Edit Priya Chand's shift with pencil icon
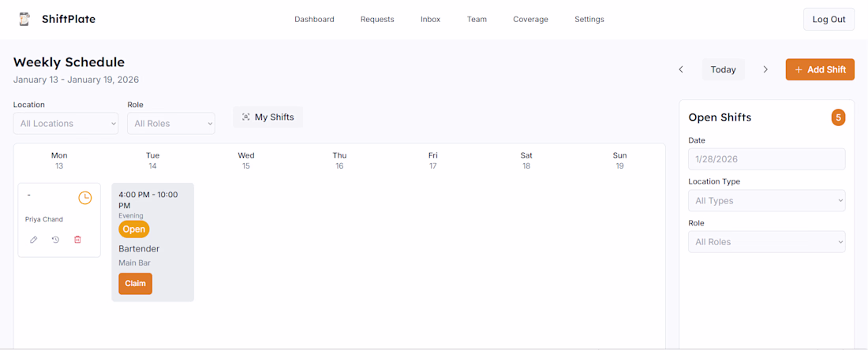Screen dimensions: 868x350 pos(33,240)
